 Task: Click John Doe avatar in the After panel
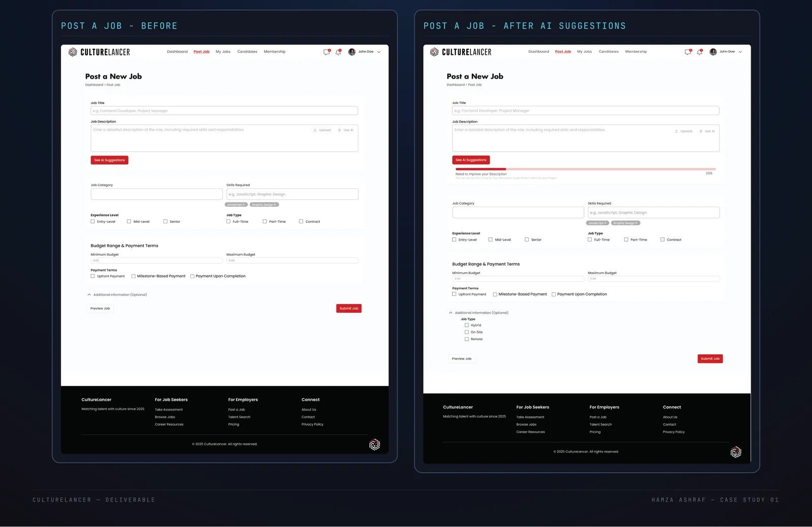point(713,52)
